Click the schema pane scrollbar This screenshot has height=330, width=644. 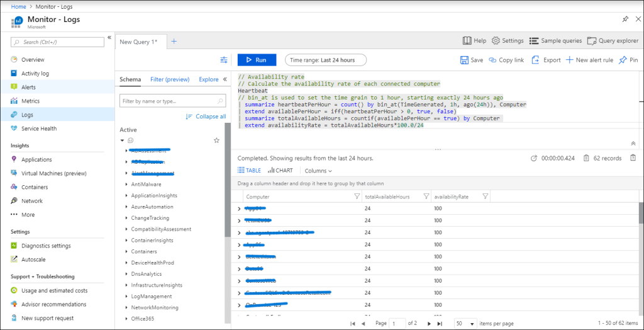(x=228, y=179)
